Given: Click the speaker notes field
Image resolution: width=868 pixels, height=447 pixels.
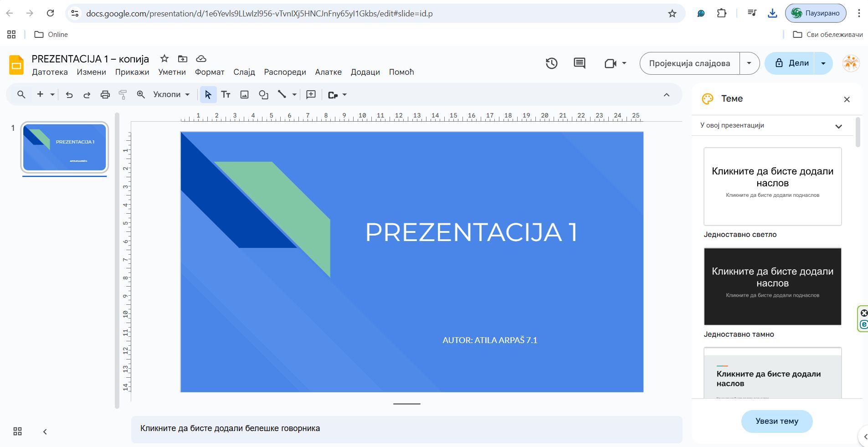Looking at the screenshot, I should pyautogui.click(x=406, y=428).
